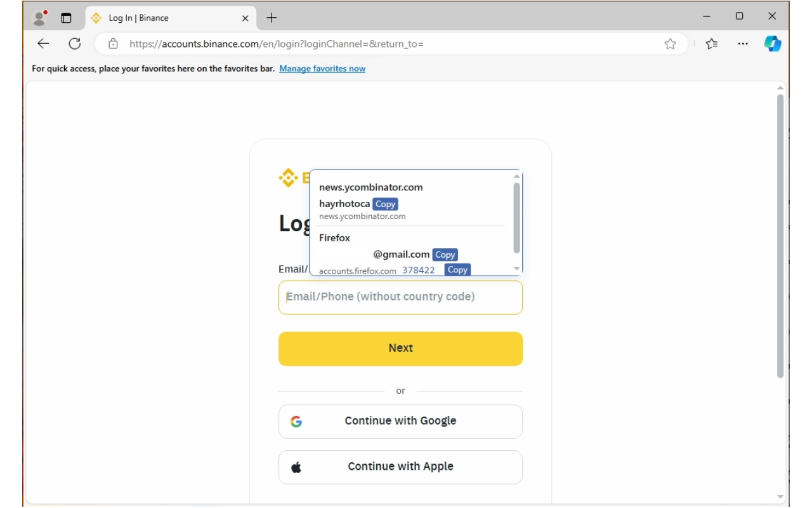The height and width of the screenshot is (508, 812).
Task: Open the tab actions menu icon
Action: coord(66,18)
